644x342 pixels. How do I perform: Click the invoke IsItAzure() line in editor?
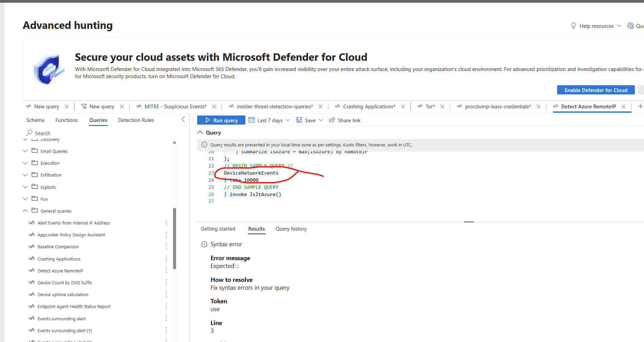253,194
